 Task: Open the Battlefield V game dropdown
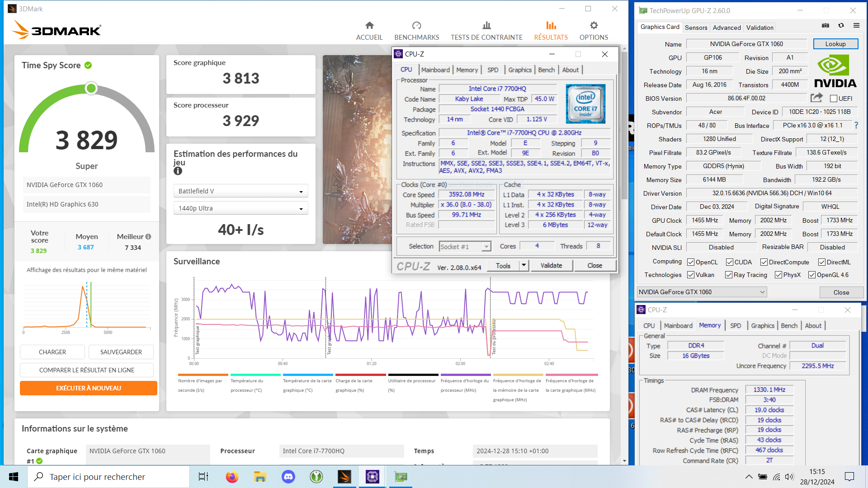point(241,191)
